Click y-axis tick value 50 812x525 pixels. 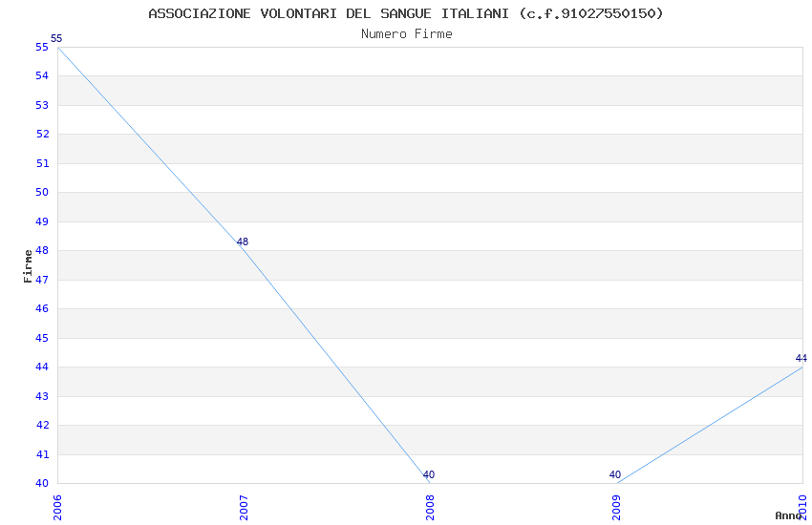pos(42,193)
